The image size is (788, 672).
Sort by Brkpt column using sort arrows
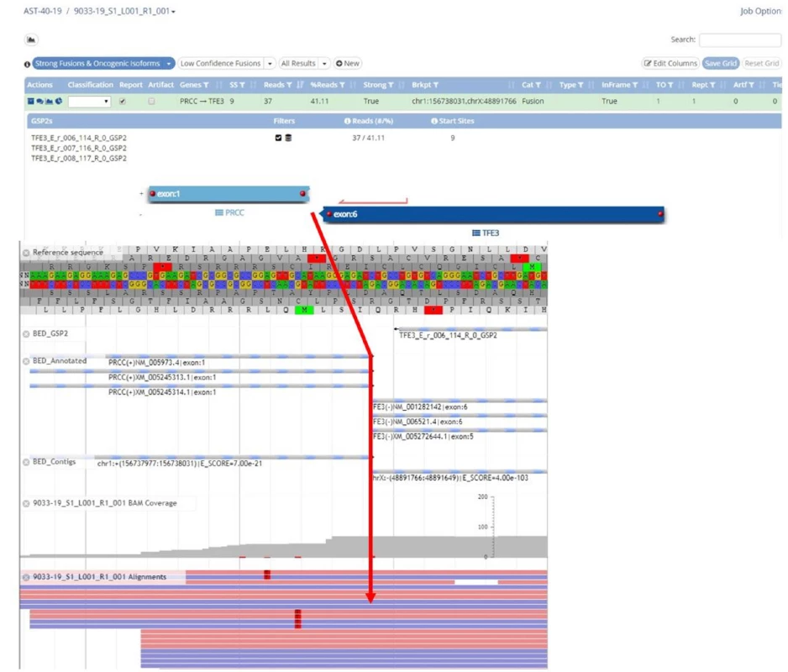point(511,85)
